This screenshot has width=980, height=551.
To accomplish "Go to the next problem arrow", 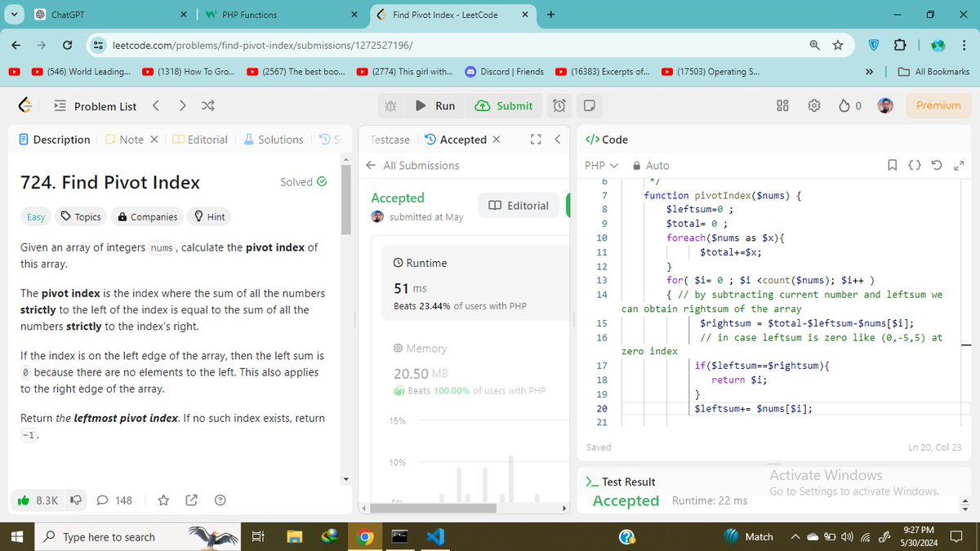I will pyautogui.click(x=182, y=105).
